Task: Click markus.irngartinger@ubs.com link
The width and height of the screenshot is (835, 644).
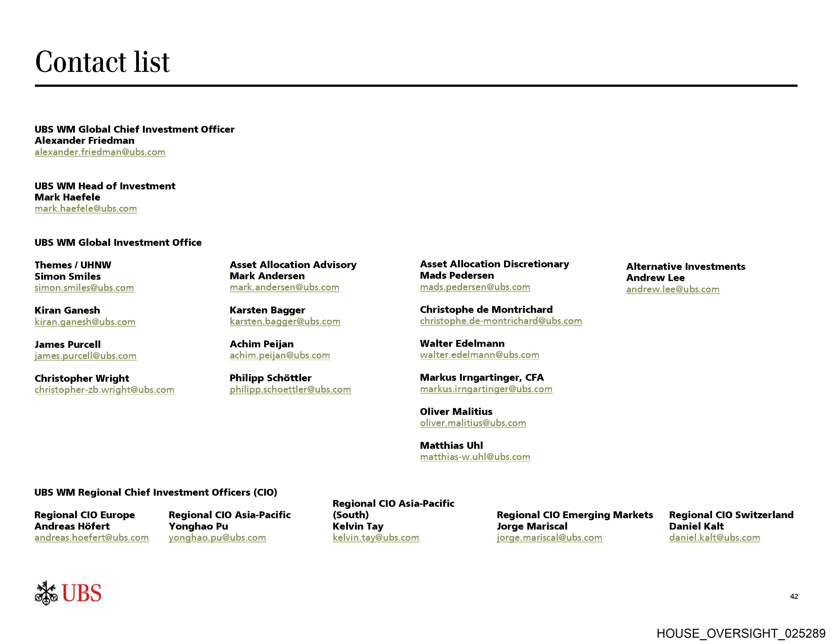Action: click(x=486, y=389)
